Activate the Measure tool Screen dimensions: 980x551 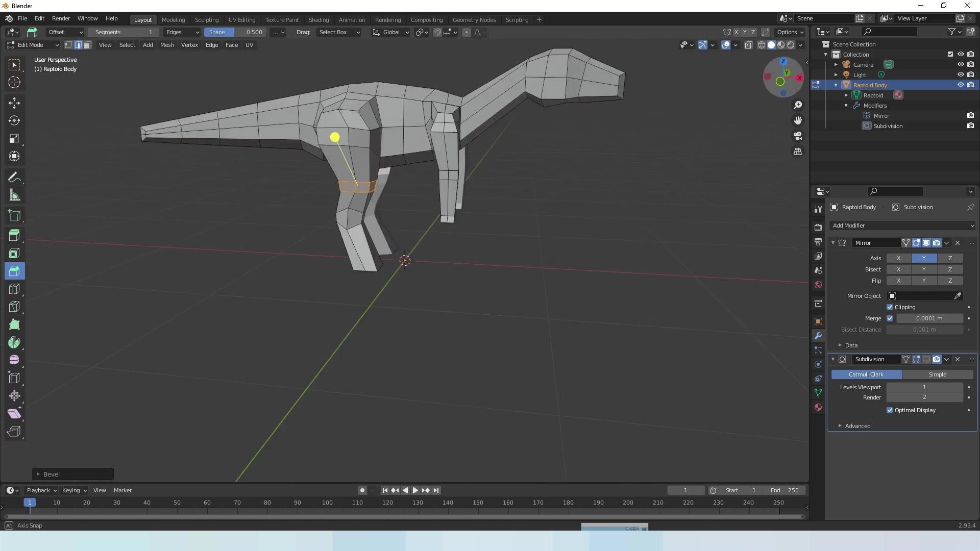pyautogui.click(x=14, y=195)
